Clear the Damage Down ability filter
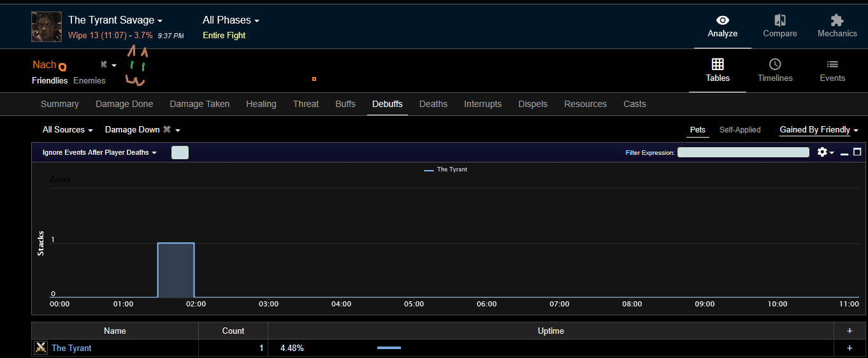Screen dimensions: 868x358 pyautogui.click(x=167, y=129)
